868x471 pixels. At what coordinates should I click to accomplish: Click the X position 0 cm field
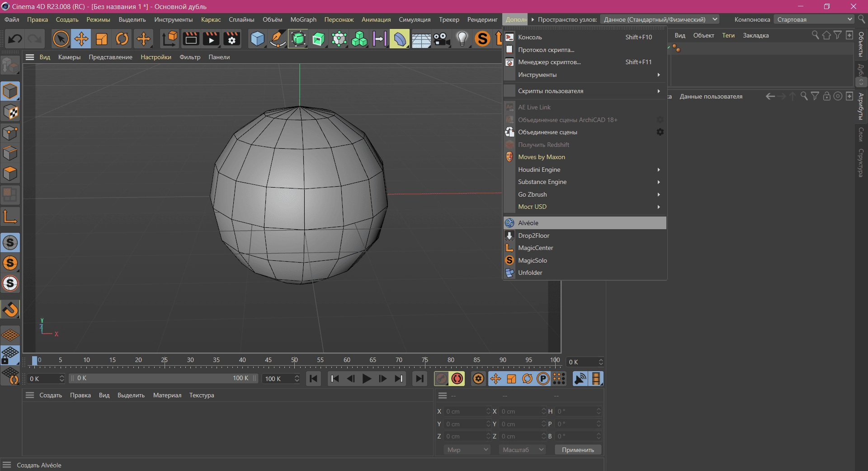467,411
